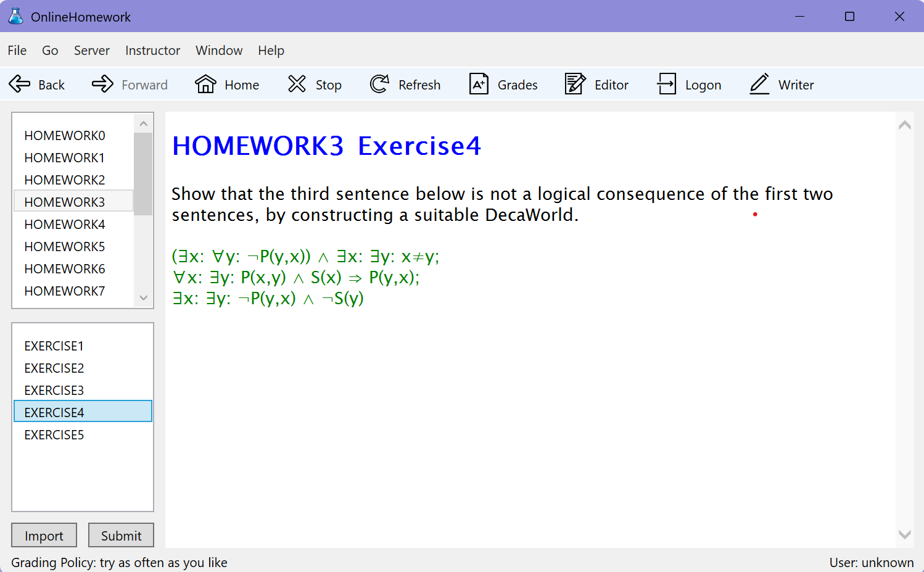Screen dimensions: 924x572
Task: Go to the Home page icon
Action: click(205, 84)
